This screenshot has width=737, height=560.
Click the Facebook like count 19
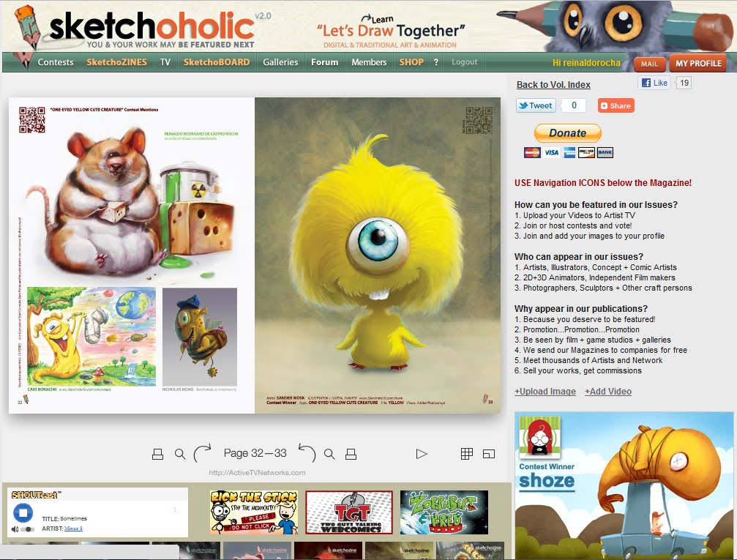(684, 83)
